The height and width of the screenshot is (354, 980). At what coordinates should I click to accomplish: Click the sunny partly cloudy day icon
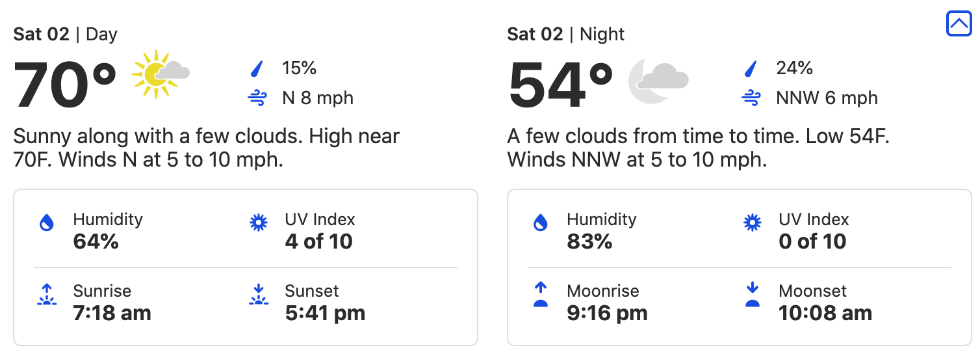[x=159, y=75]
